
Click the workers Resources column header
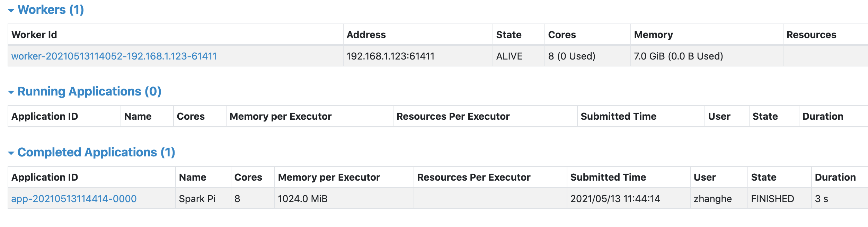tap(811, 35)
